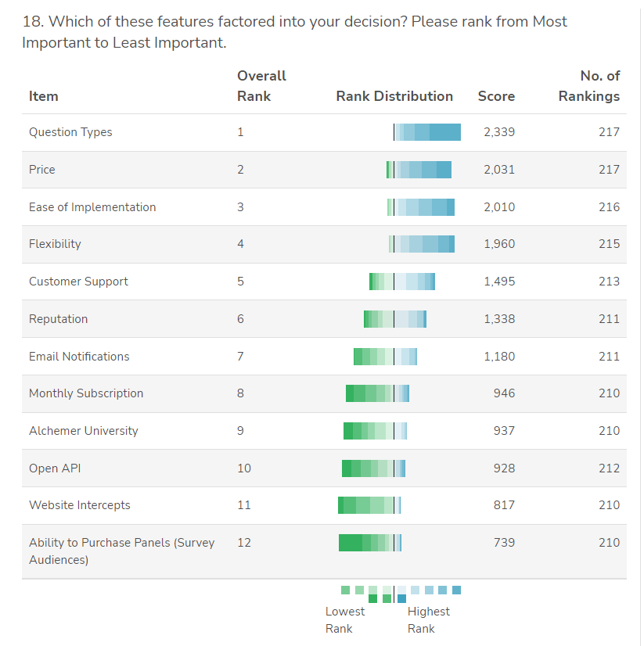Click the darkest green legend swatch
Image resolution: width=644 pixels, height=646 pixels.
click(x=372, y=598)
